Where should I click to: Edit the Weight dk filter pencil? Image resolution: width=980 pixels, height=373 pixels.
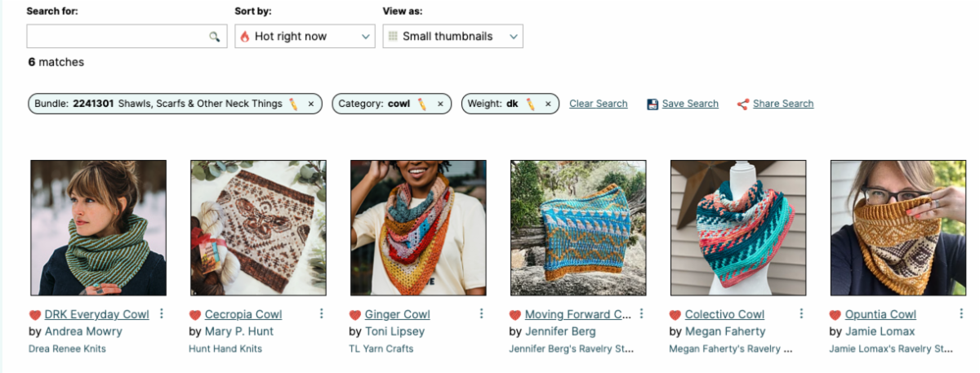pos(531,104)
